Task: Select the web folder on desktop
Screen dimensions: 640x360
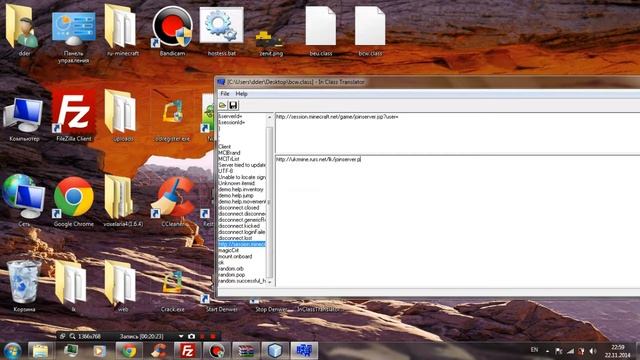Action: tap(122, 286)
